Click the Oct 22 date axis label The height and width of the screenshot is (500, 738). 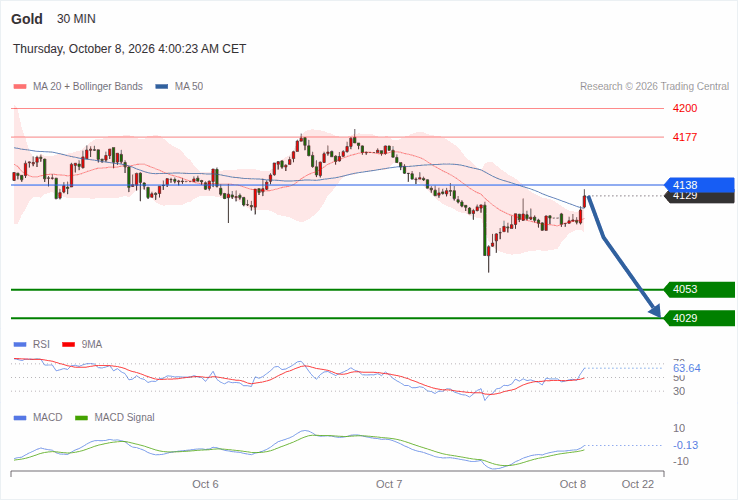638,484
